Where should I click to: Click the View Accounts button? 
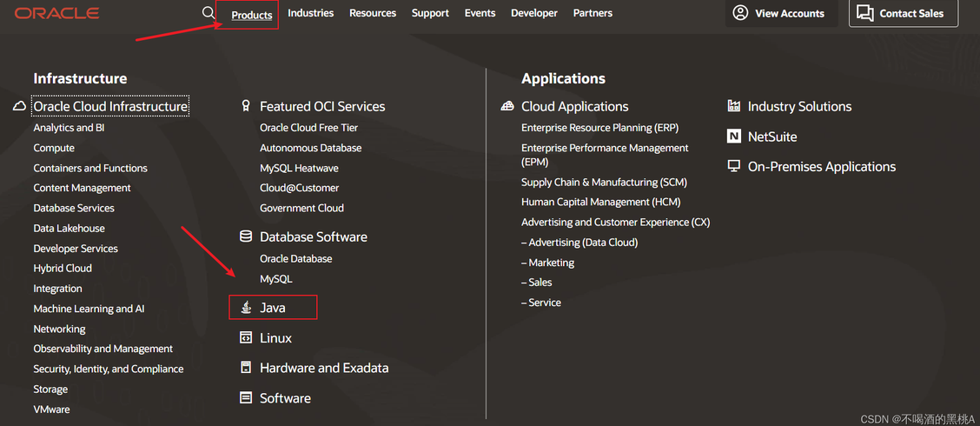coord(781,13)
